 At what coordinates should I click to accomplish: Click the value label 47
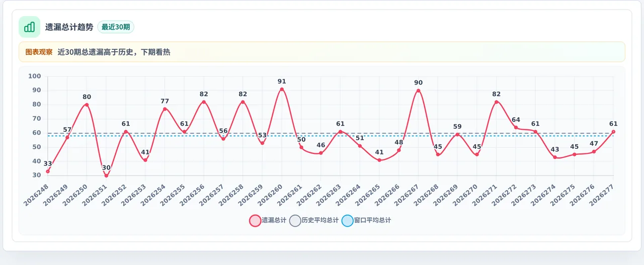point(594,144)
